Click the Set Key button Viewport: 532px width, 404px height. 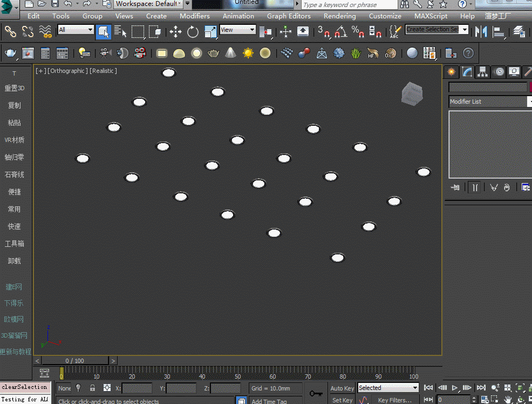click(x=342, y=400)
